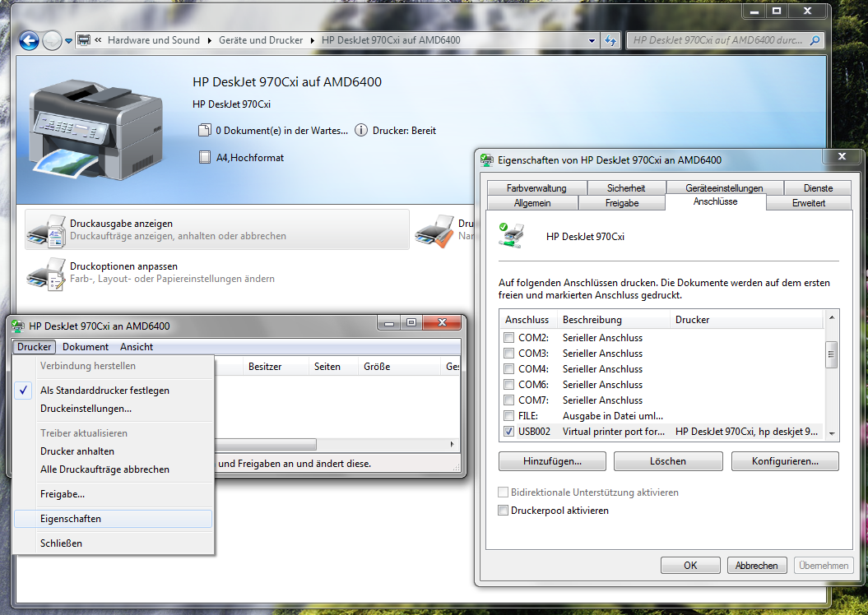Check the COM2: port checkbox

508,337
